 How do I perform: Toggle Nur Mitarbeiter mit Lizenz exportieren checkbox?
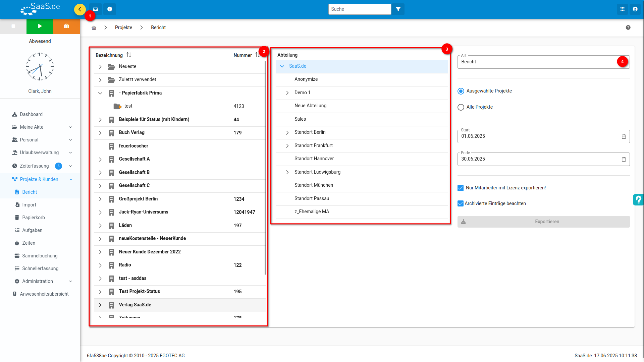[461, 188]
